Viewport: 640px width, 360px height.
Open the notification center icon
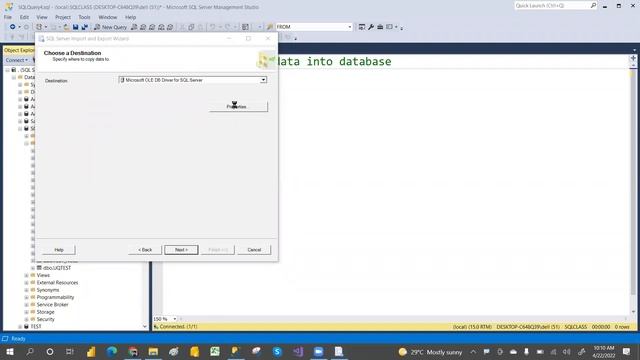coord(627,352)
